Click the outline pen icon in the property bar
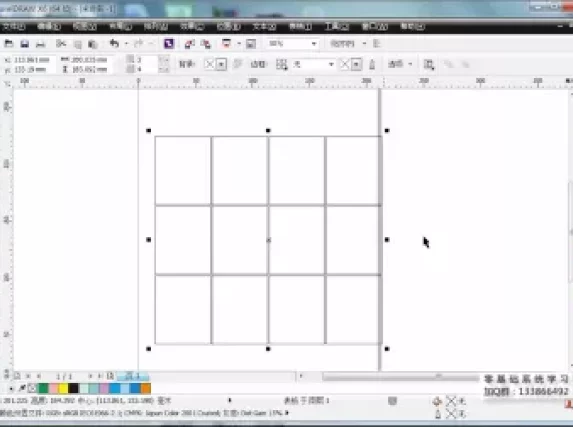 [372, 65]
